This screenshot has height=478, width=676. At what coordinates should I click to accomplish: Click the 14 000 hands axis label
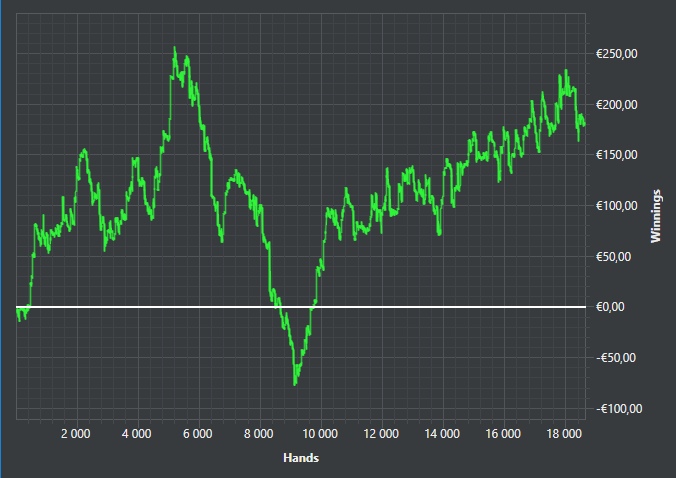tap(442, 434)
